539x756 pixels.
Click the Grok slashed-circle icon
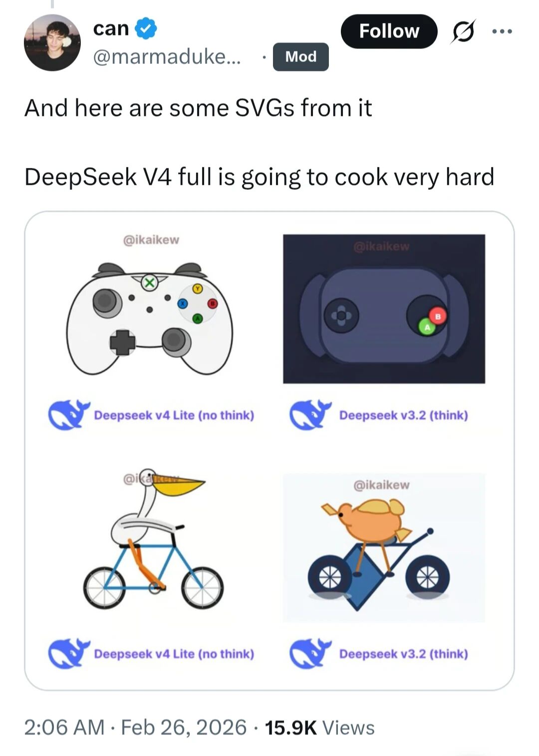click(463, 31)
